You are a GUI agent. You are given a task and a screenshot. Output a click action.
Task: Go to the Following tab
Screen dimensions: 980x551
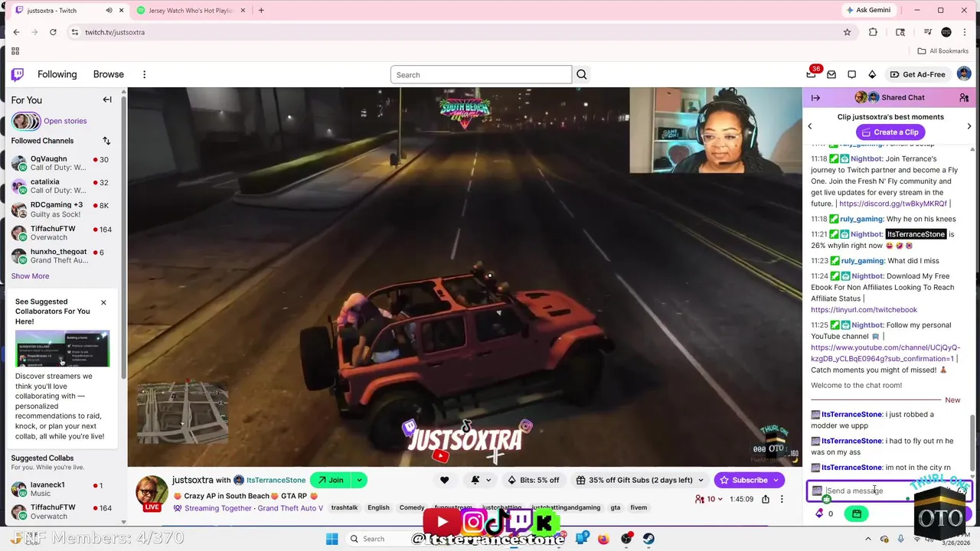point(57,74)
